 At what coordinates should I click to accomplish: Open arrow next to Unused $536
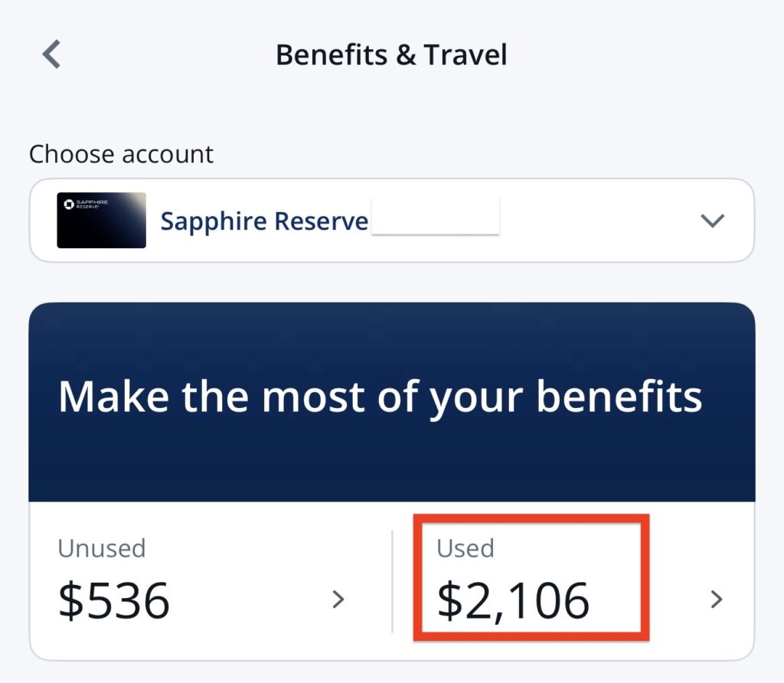coord(338,600)
